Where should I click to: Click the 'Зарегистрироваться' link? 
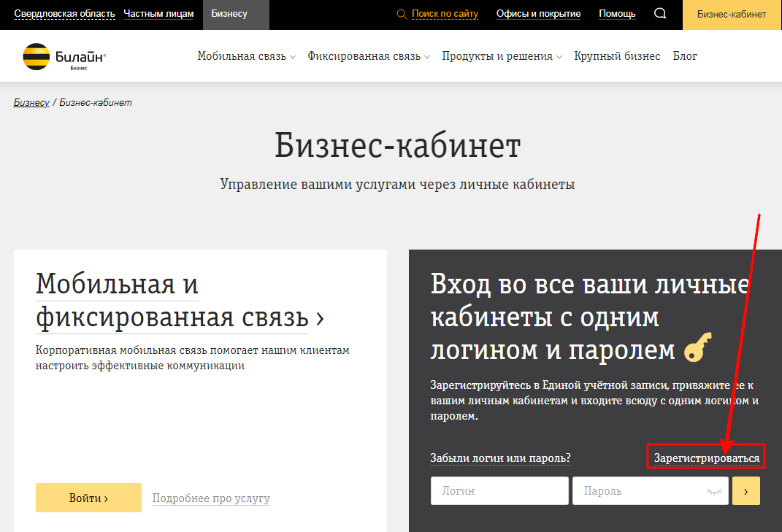[x=707, y=458]
